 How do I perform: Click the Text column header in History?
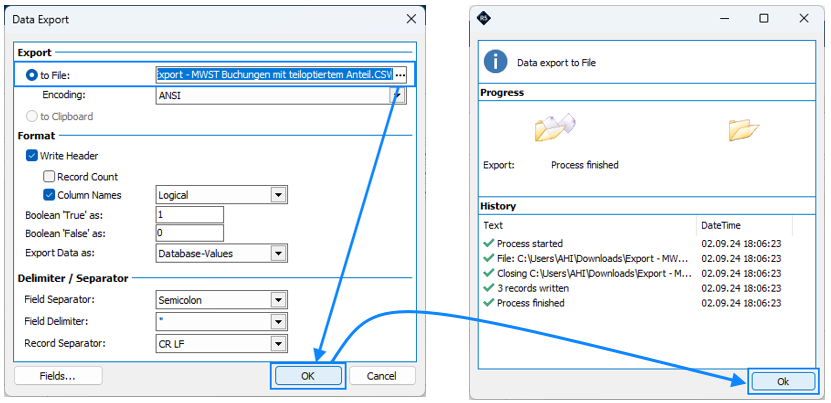click(x=587, y=225)
